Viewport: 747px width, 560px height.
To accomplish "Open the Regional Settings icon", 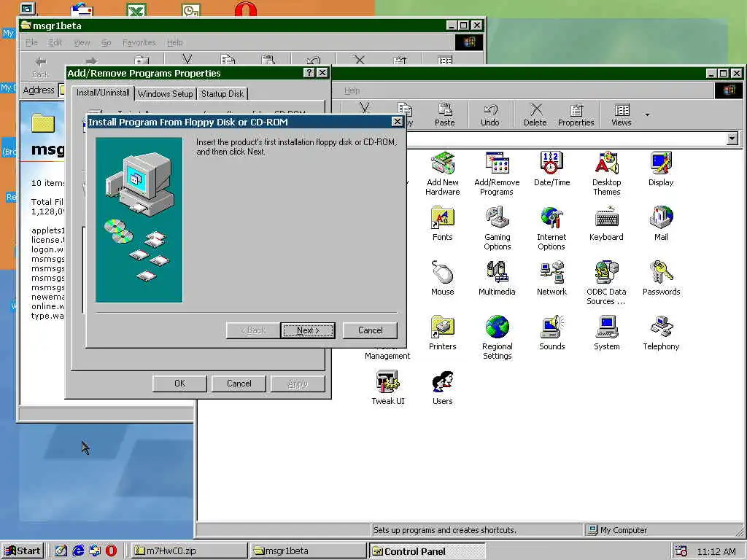I will click(497, 338).
